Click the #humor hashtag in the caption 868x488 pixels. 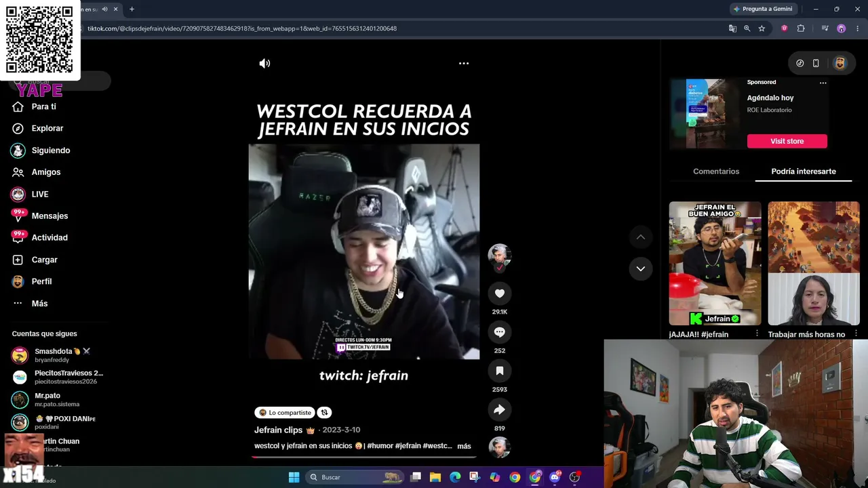pyautogui.click(x=380, y=446)
